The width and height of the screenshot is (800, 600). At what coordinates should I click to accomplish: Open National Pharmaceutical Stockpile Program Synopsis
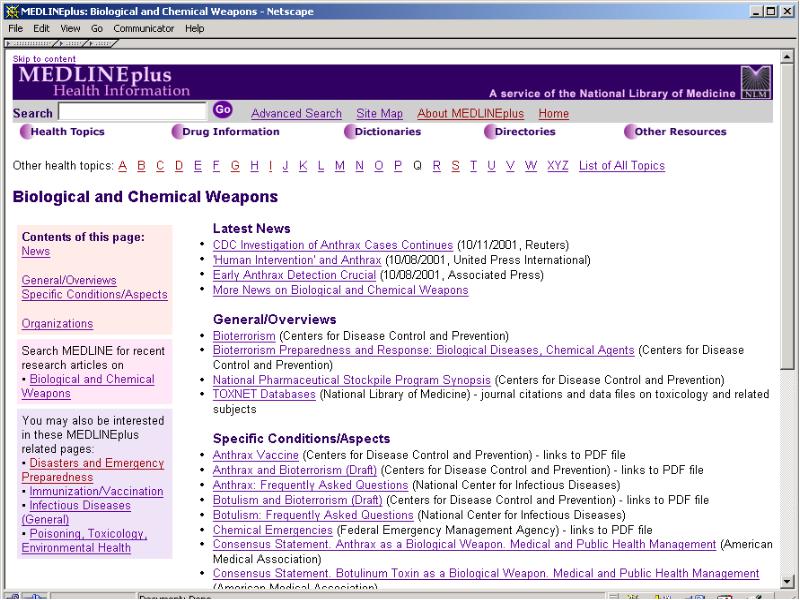tap(352, 380)
